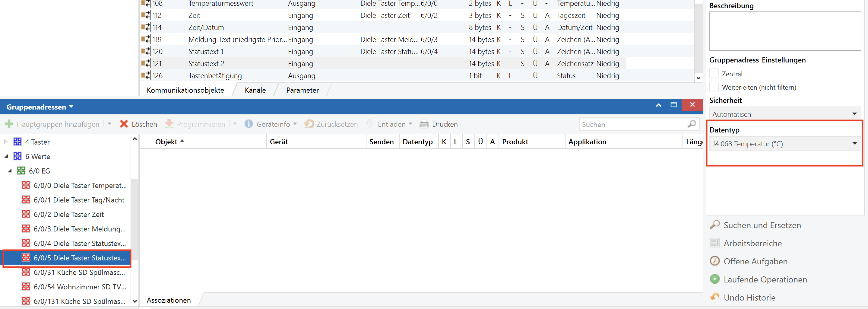The image size is (868, 309).
Task: Click object list scrollbar down arrow
Action: [699, 78]
